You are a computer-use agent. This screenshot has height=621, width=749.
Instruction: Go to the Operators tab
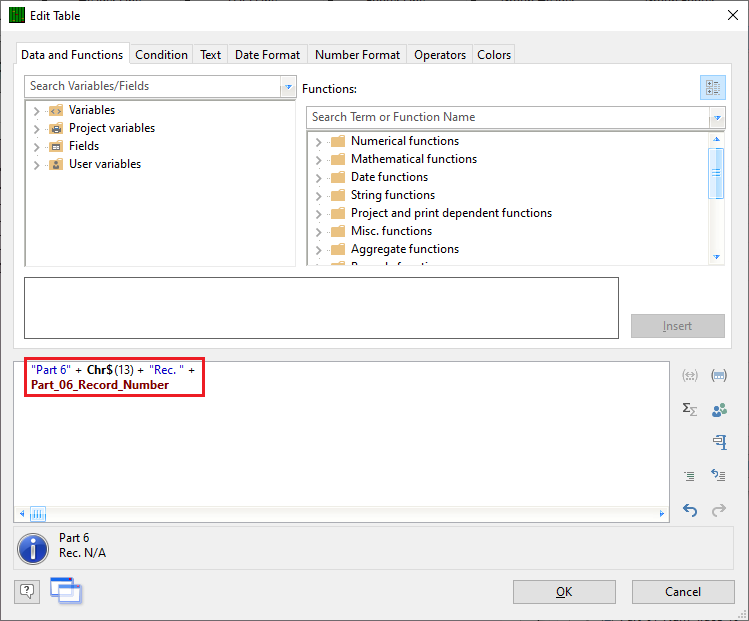pyautogui.click(x=440, y=55)
